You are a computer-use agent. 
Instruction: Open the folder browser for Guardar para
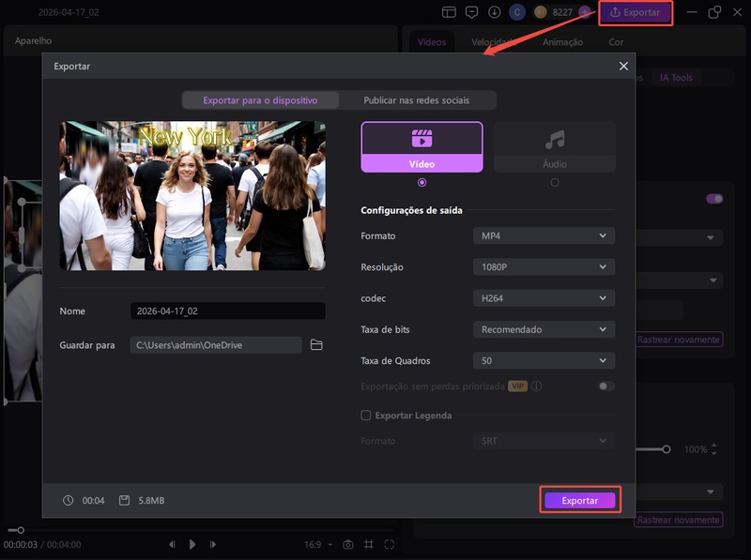click(316, 345)
